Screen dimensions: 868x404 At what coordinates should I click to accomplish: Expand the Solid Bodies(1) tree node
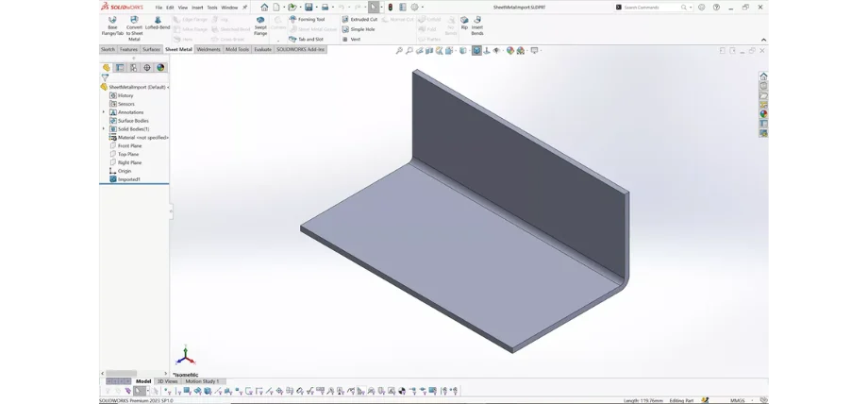(104, 129)
